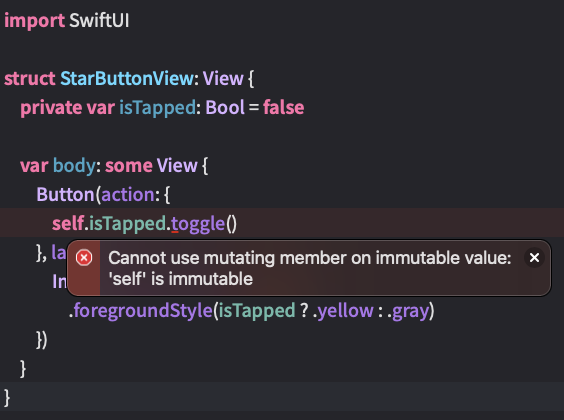Dismiss the error popup with the X button
This screenshot has height=420, width=564.
[535, 257]
